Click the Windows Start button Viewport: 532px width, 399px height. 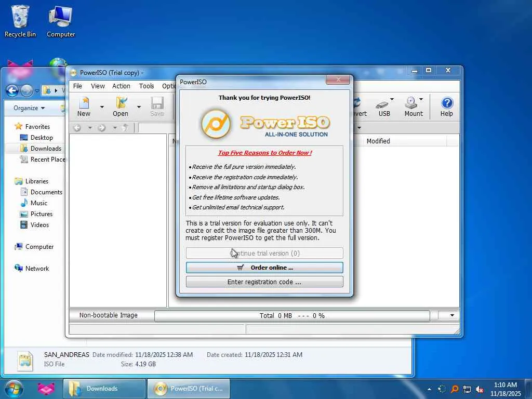click(x=14, y=389)
